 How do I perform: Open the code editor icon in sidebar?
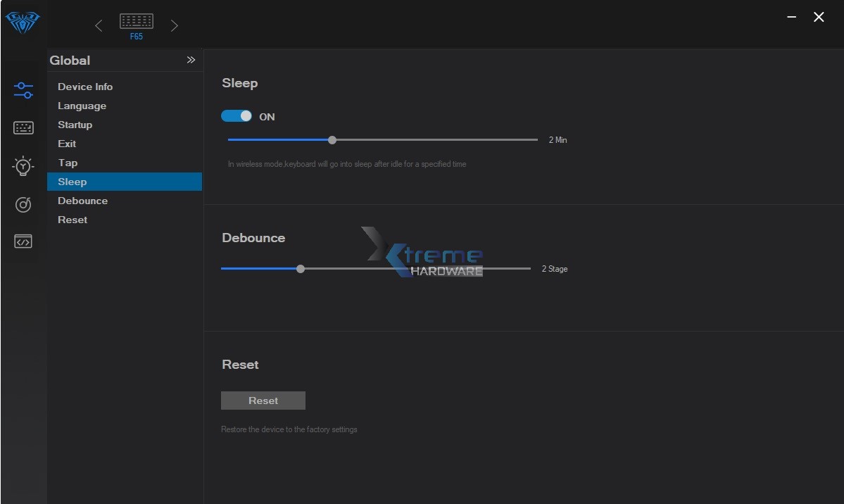(23, 241)
